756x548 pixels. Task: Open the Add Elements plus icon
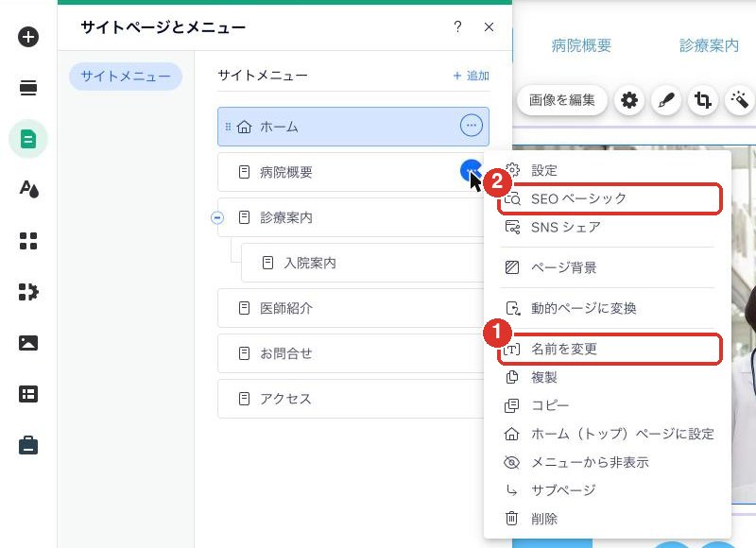tap(28, 37)
